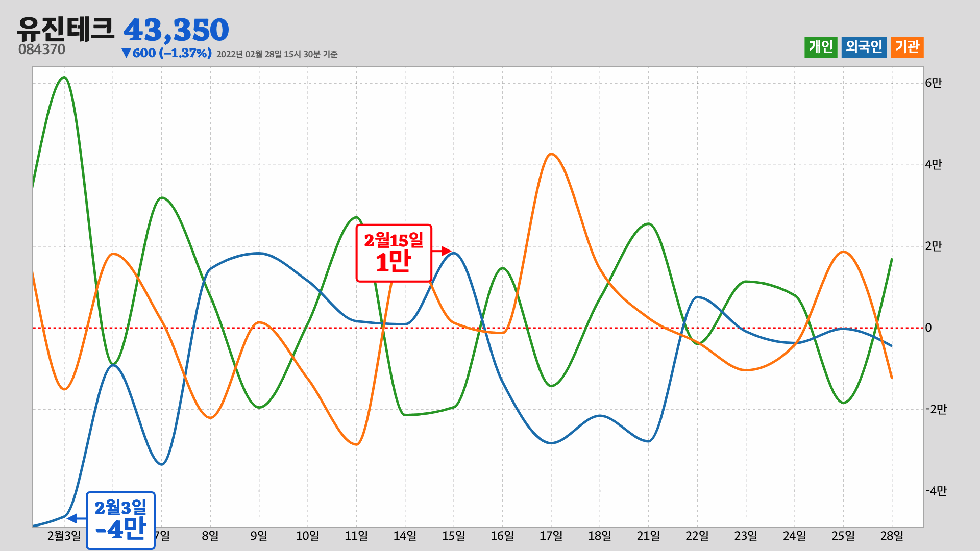
Task: Click the stock name 유진테크
Action: tap(66, 29)
